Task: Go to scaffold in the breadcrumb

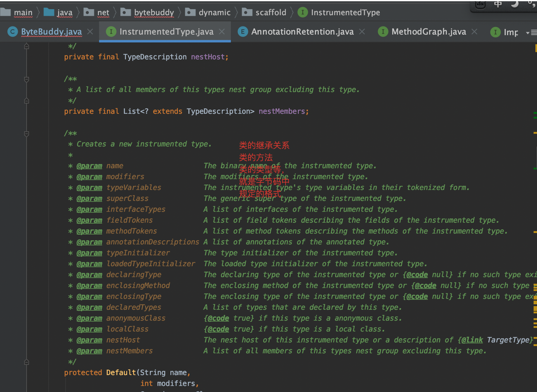Action: [x=271, y=12]
